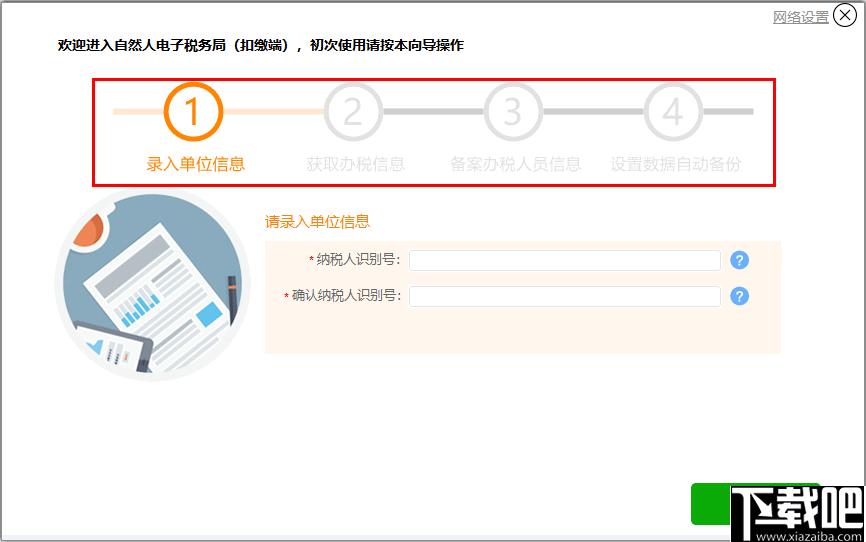This screenshot has width=866, height=542.
Task: Click the step 4 circle icon
Action: tap(673, 112)
